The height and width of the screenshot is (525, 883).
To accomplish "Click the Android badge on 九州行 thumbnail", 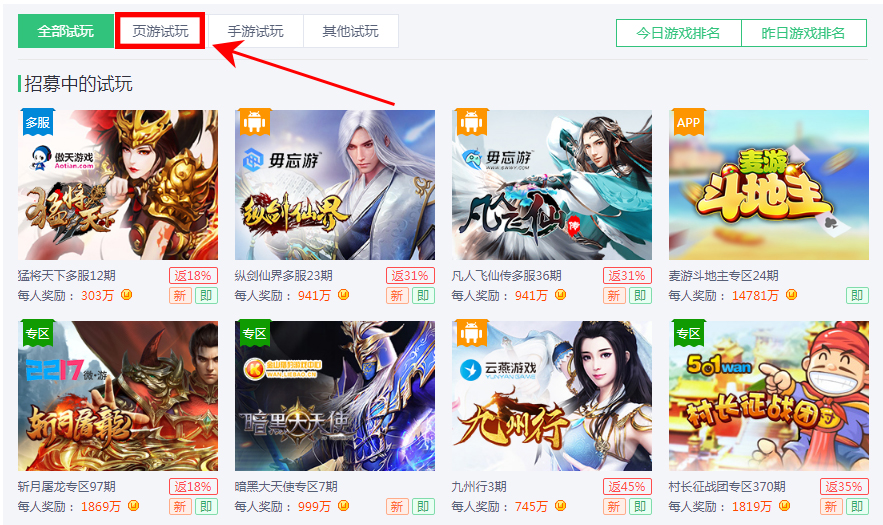I will point(471,333).
